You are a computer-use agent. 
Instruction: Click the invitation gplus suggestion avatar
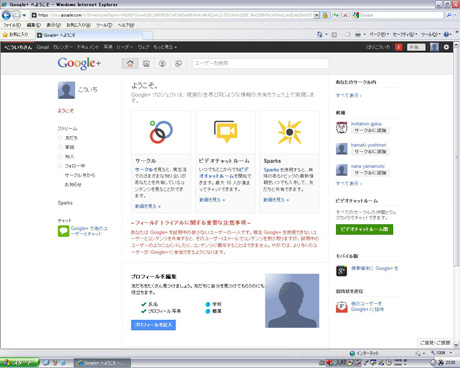point(341,128)
